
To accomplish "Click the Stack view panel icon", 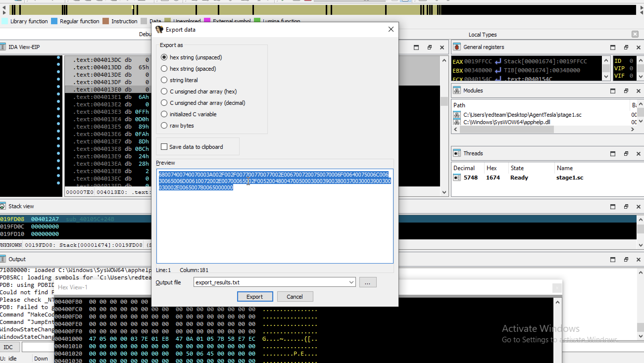I will coord(3,206).
